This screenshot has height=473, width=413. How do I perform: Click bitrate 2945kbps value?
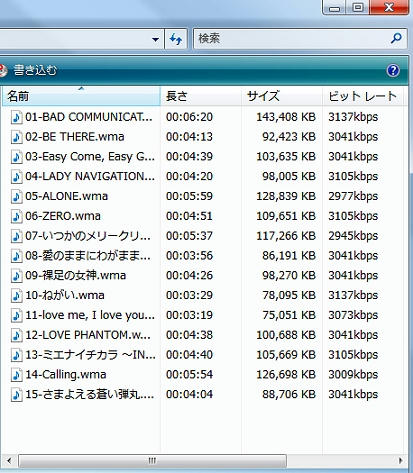353,236
